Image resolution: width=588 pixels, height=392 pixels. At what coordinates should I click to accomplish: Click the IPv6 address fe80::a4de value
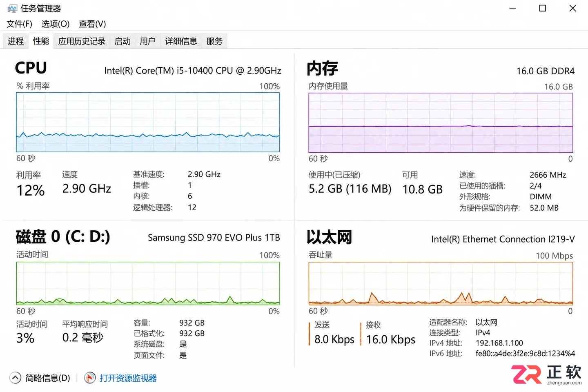pyautogui.click(x=525, y=354)
